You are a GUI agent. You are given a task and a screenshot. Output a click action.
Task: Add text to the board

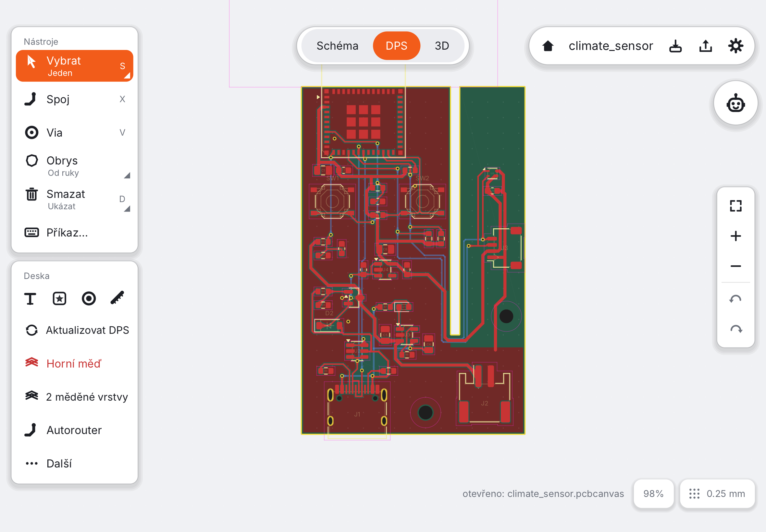(30, 299)
